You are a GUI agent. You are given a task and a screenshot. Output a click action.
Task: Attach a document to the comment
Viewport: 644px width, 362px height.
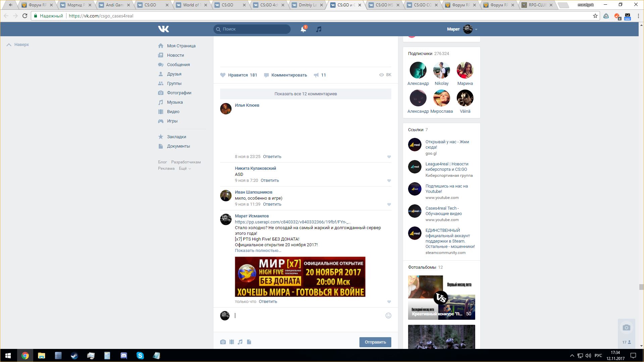249,342
